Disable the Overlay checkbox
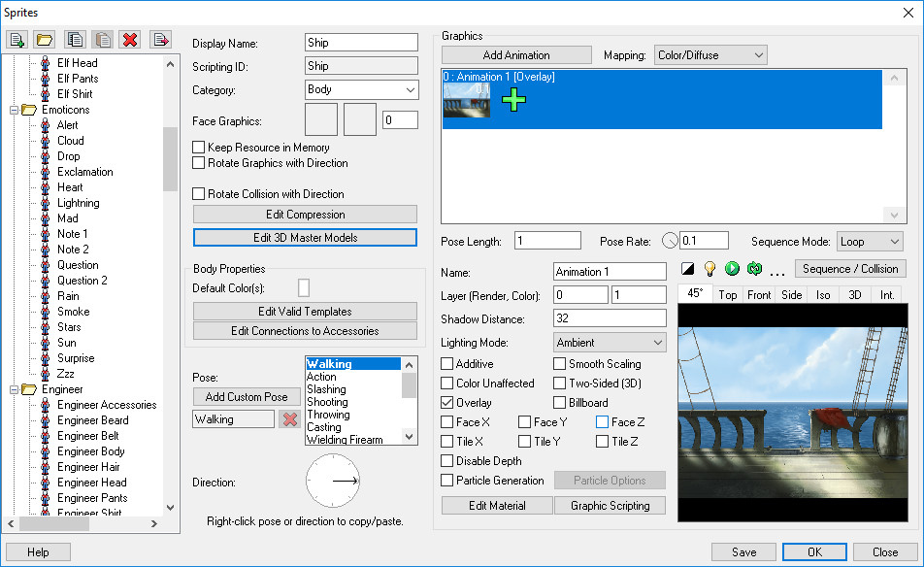This screenshot has width=924, height=567. [x=448, y=402]
